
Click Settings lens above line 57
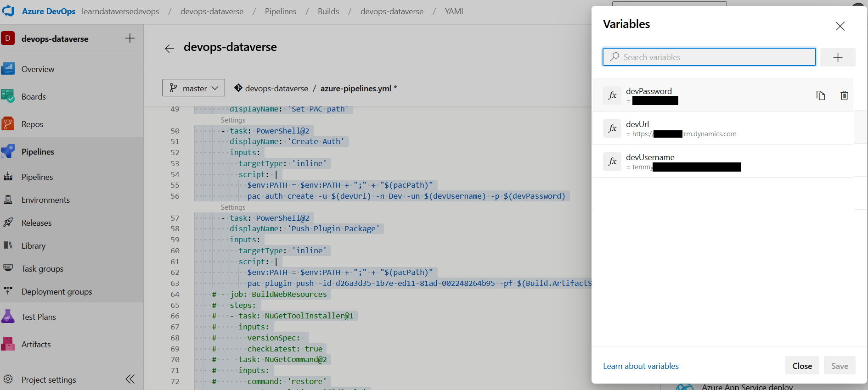(233, 207)
